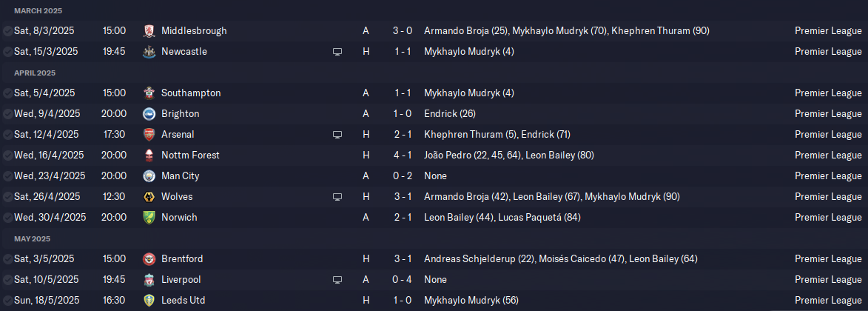
Task: Click the TV icon on the Arsenal fixture
Action: pyautogui.click(x=337, y=135)
